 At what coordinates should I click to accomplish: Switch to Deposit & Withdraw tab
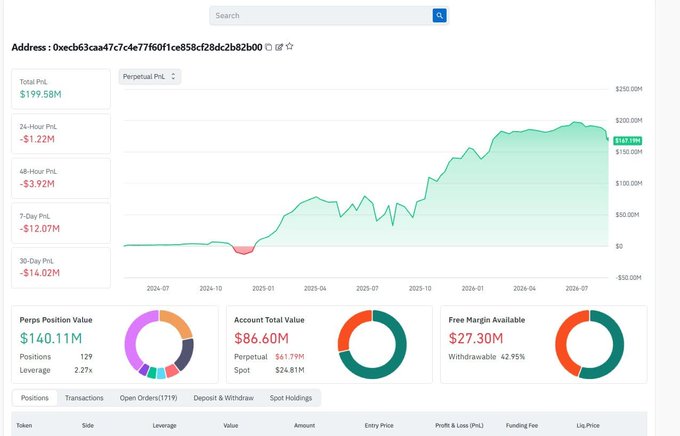[223, 398]
